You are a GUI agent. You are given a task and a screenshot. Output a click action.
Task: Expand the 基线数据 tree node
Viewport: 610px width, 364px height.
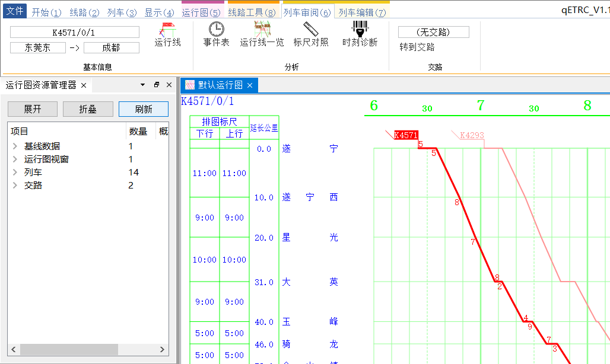click(x=15, y=146)
